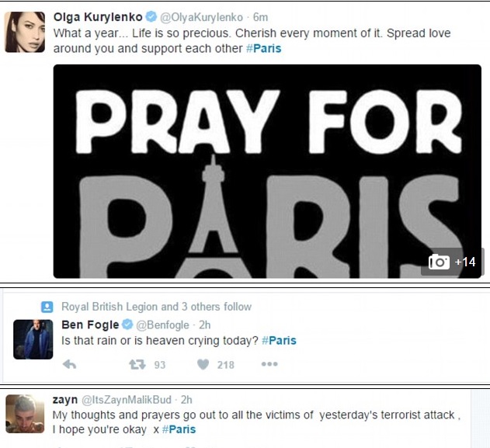Click Olga Kurylenko's verified badge

click(x=151, y=16)
